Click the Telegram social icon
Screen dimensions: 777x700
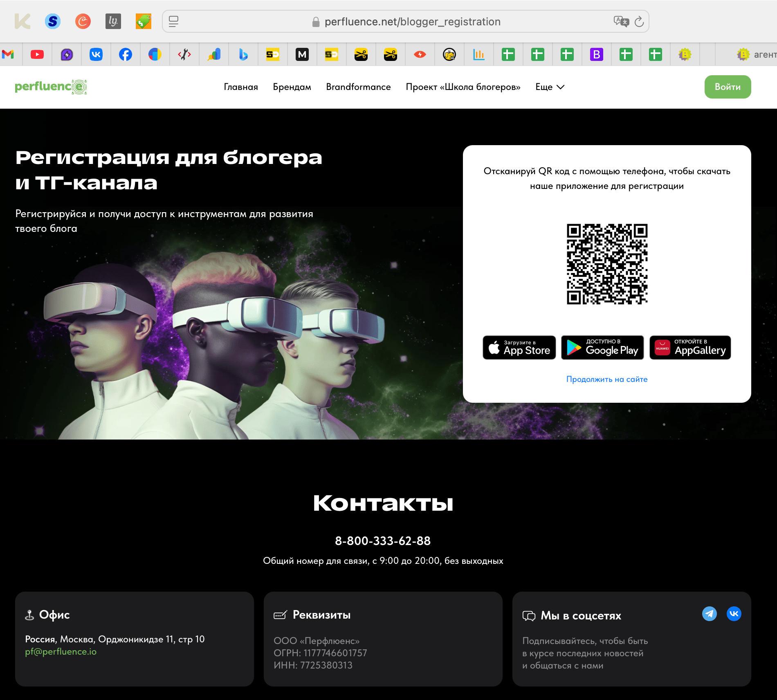[x=709, y=614]
